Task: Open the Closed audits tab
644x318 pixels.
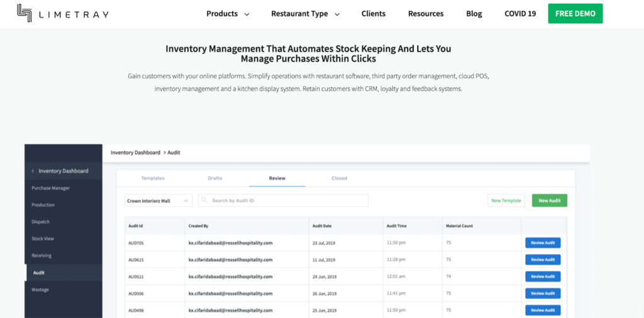Action: [339, 178]
